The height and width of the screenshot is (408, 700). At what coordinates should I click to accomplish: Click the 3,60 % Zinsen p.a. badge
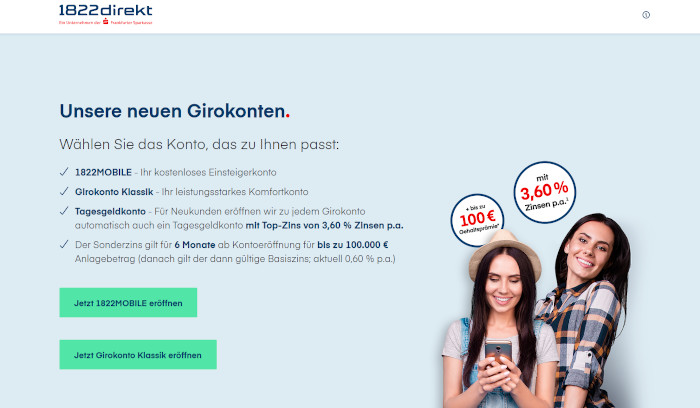545,192
